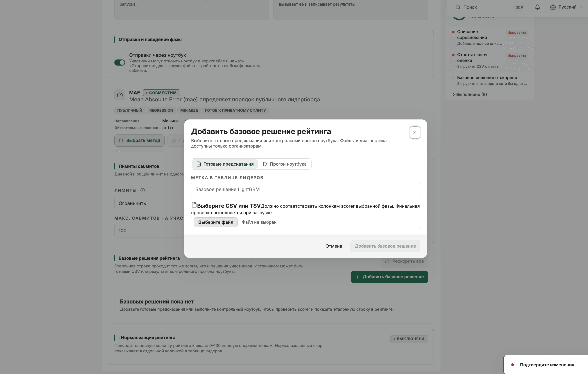Click the refresh icon on Рескорить всё

pyautogui.click(x=387, y=261)
